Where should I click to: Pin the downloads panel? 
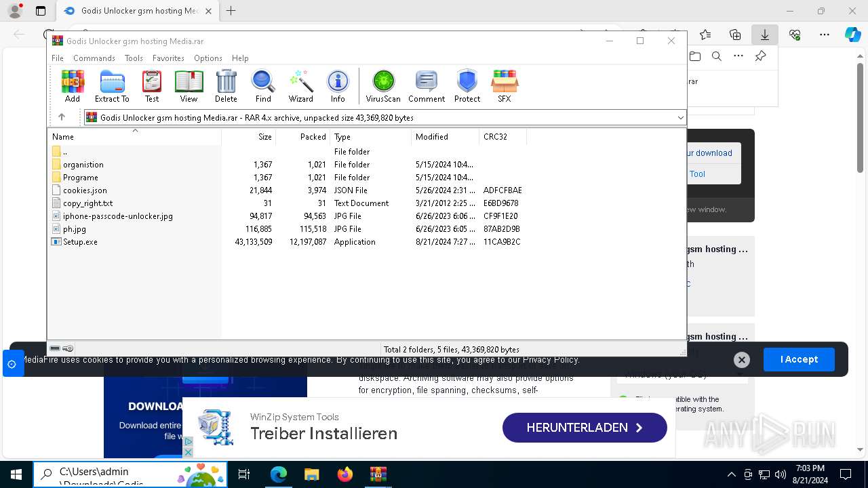click(760, 56)
